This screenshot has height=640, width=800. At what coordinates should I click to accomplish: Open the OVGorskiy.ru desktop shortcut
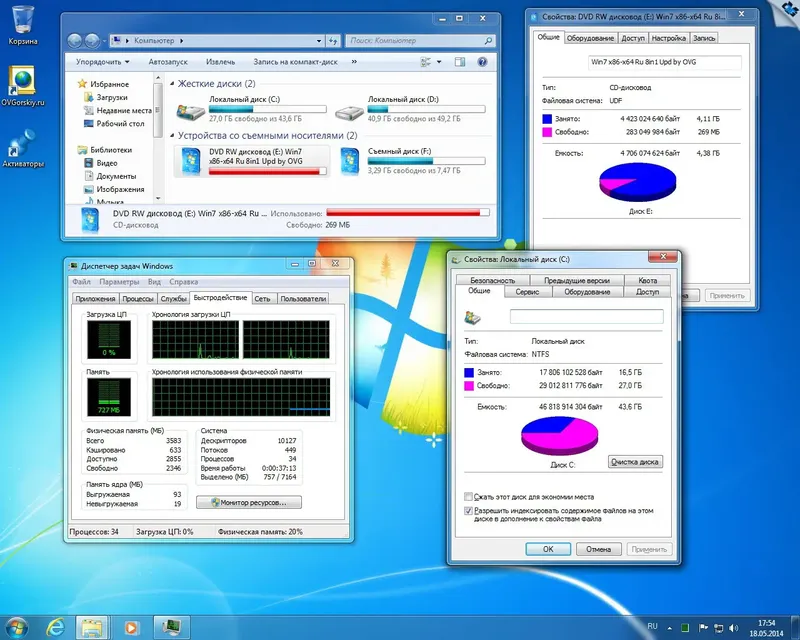click(x=22, y=86)
